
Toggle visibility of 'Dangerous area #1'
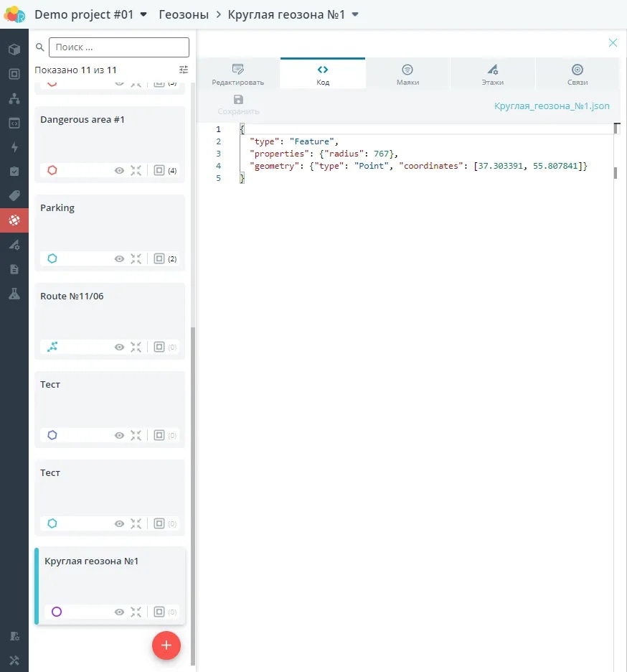point(120,170)
